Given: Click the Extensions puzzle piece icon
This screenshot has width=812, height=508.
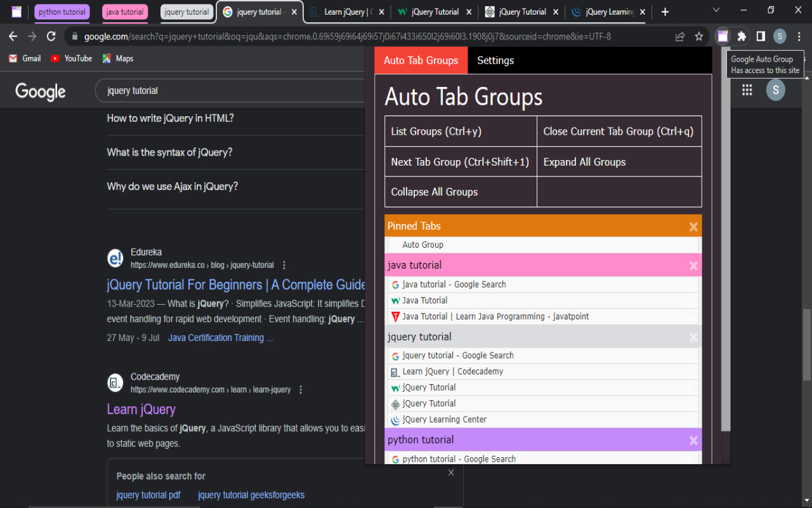Looking at the screenshot, I should 742,36.
